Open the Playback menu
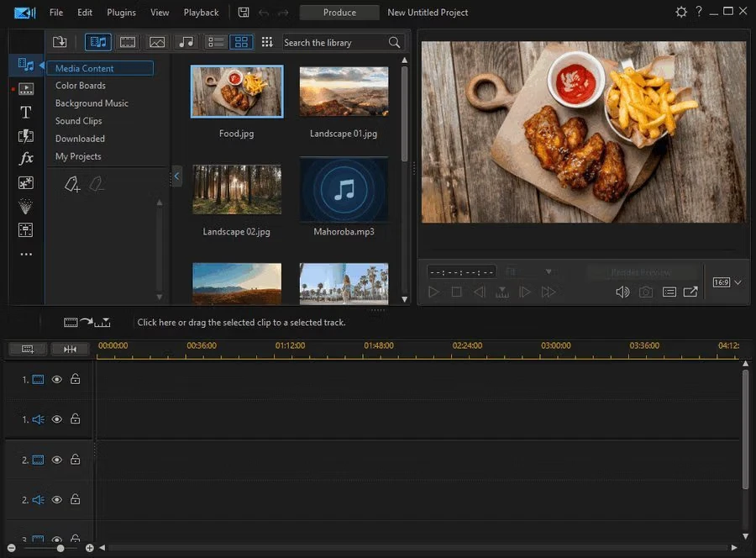Viewport: 756px width, 558px height. 201,13
